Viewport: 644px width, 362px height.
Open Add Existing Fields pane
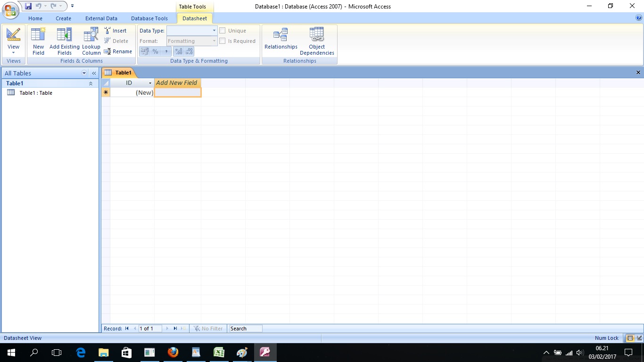pos(65,41)
